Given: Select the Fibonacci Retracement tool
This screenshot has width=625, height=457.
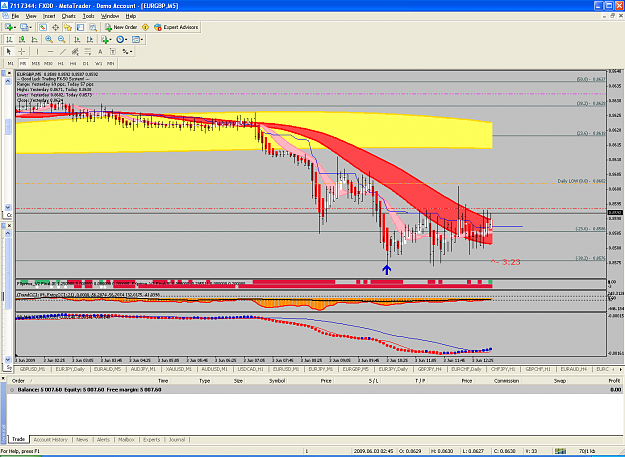Looking at the screenshot, I should [88, 51].
